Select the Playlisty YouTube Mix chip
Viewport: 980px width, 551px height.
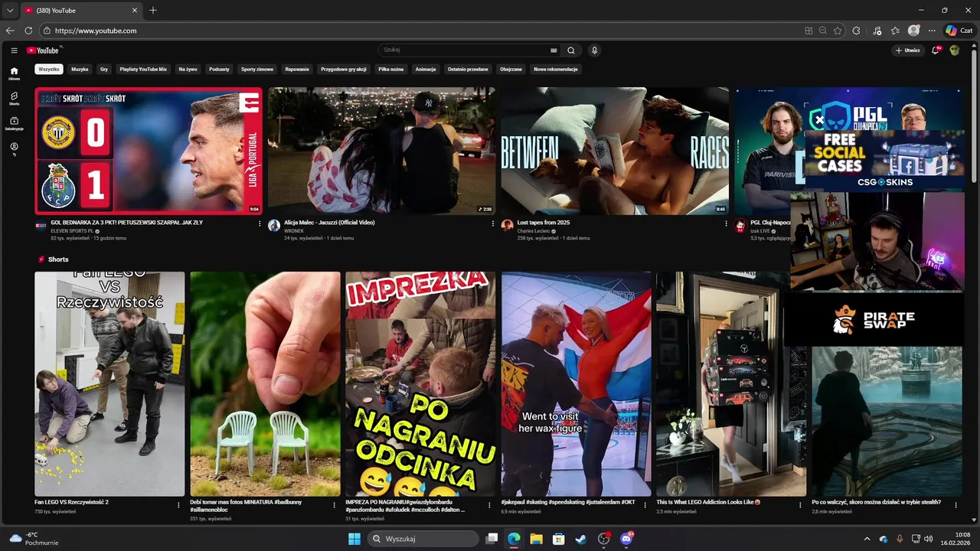click(143, 69)
